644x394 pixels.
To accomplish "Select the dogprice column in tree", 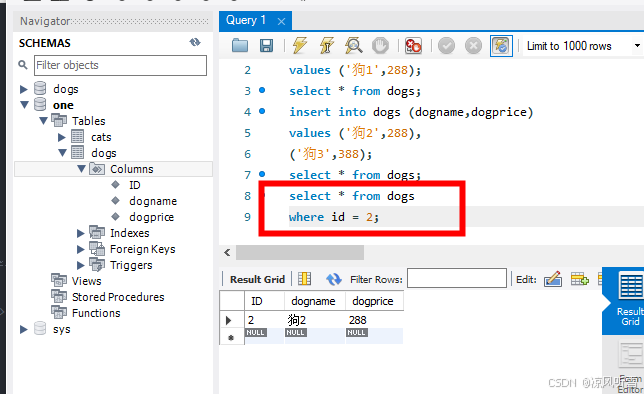I will pyautogui.click(x=152, y=217).
